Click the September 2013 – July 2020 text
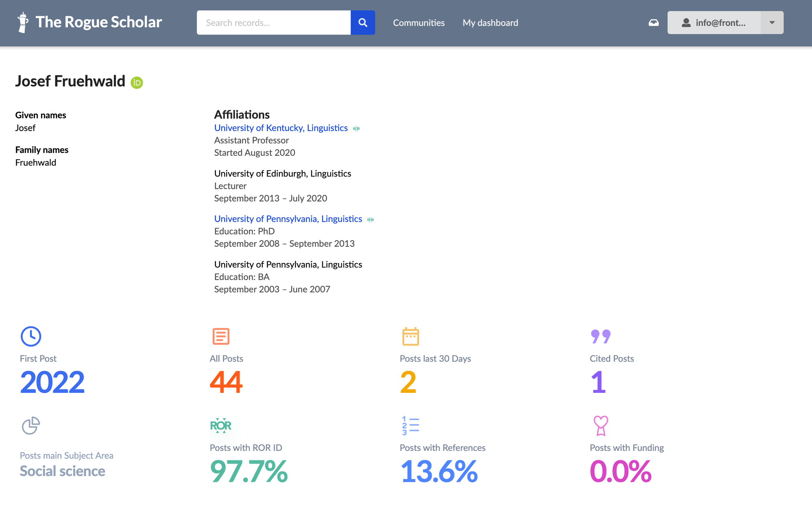This screenshot has height=526, width=812. click(x=271, y=198)
